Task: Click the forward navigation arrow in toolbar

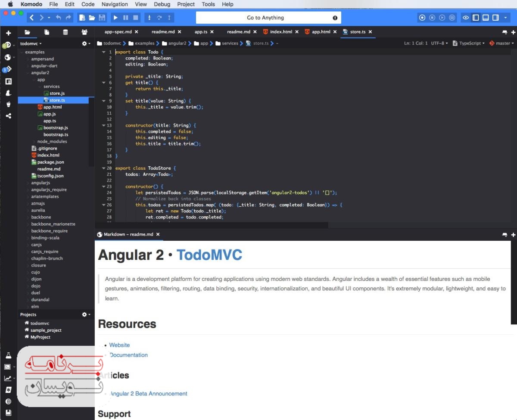Action: pos(41,18)
